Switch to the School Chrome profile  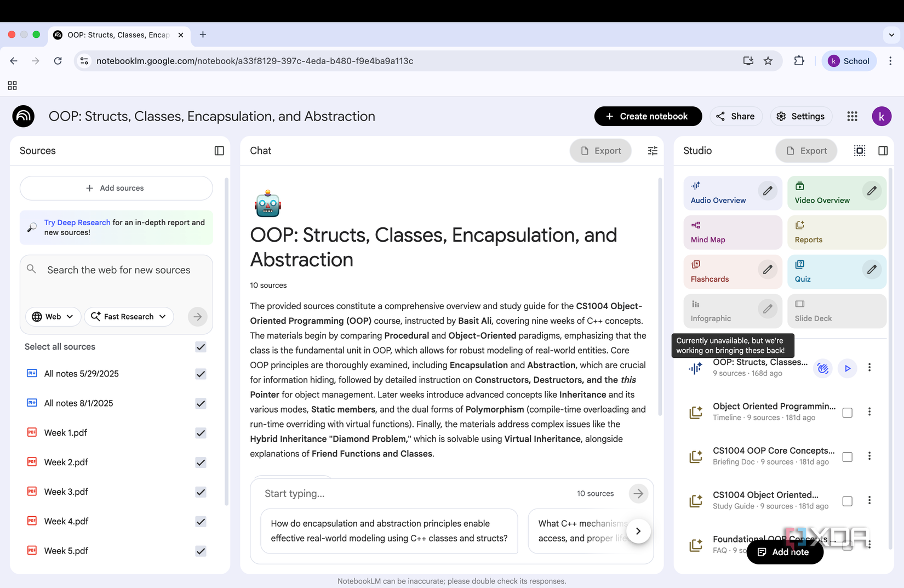849,61
